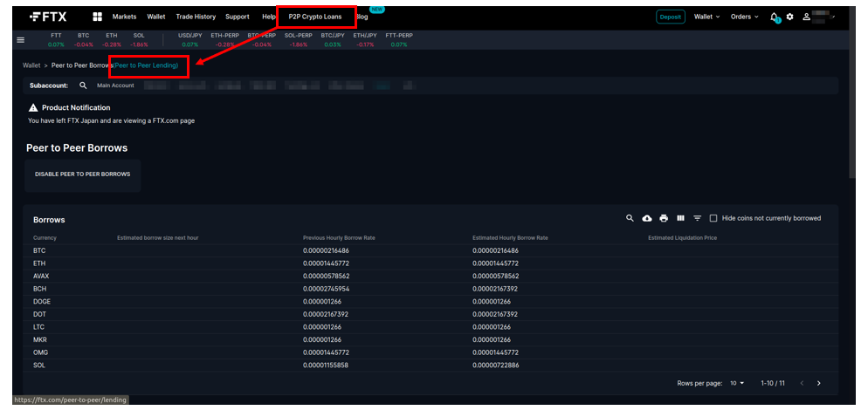
Task: Click Disable Peer to Peer Borrows
Action: coord(82,174)
